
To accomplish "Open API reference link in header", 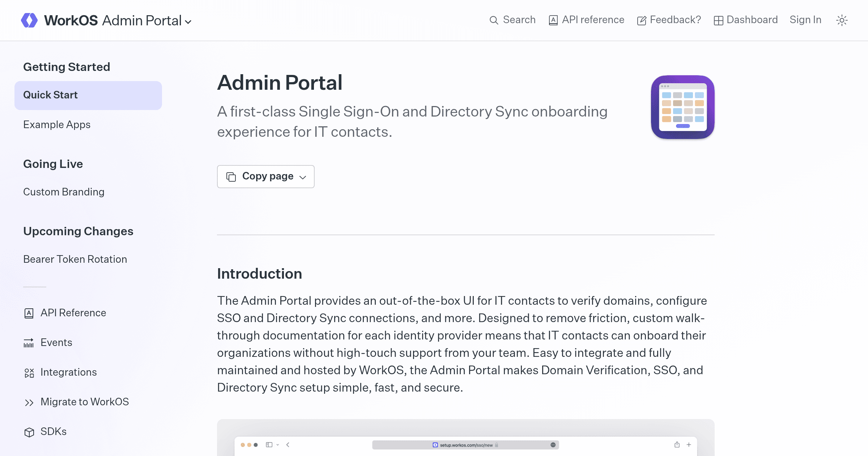I will point(593,20).
